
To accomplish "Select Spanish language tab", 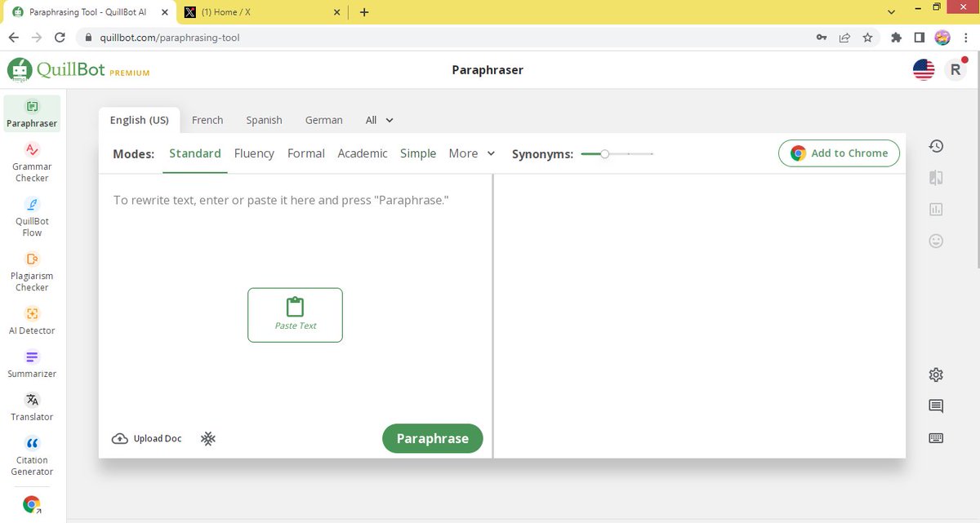I will [264, 120].
